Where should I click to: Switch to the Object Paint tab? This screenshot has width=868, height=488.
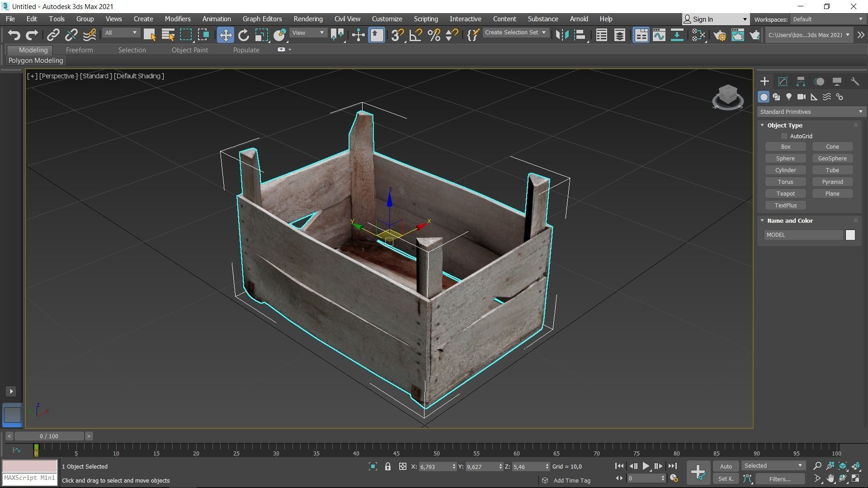pyautogui.click(x=189, y=50)
